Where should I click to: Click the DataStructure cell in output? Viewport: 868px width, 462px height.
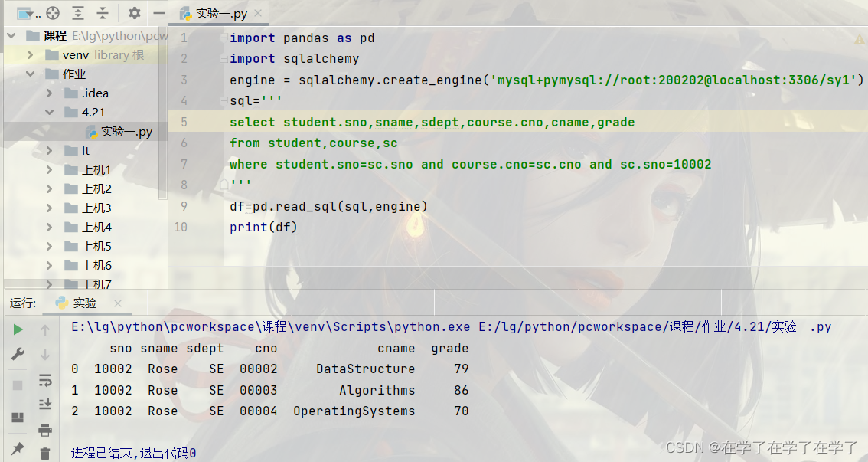click(365, 369)
